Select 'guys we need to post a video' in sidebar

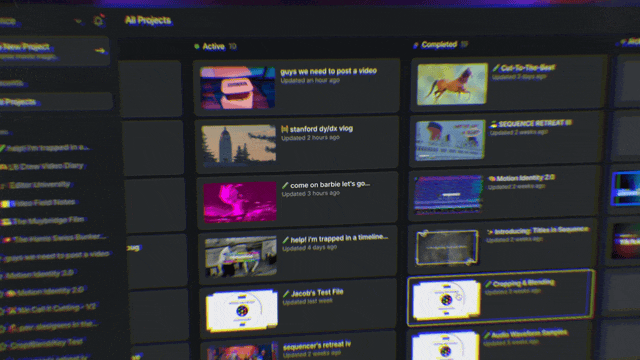coord(57,255)
